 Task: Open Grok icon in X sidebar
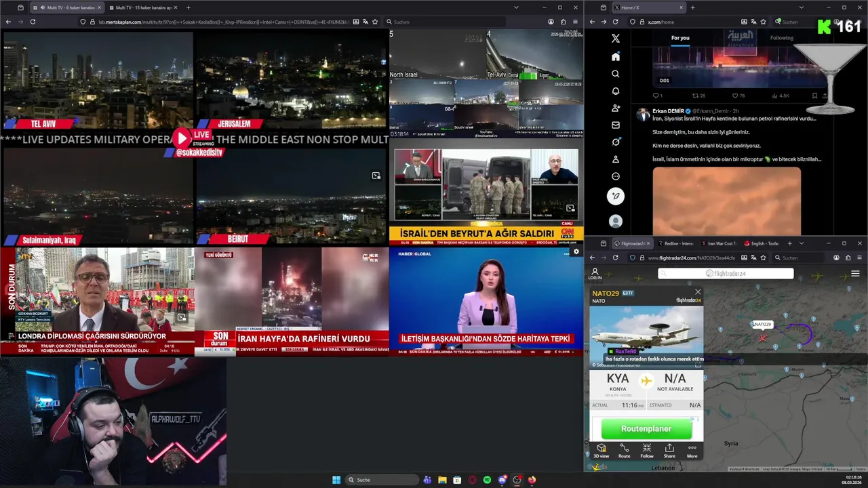pos(616,142)
